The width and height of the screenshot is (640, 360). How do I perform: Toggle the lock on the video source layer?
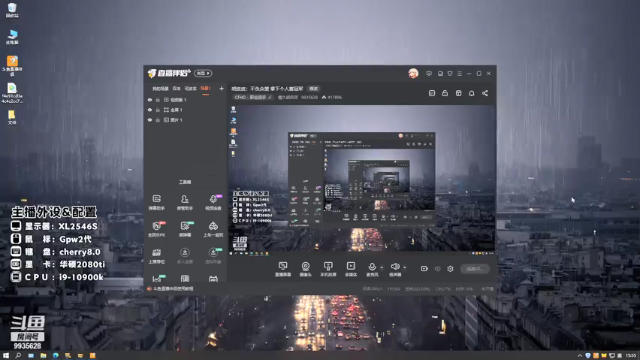[x=158, y=100]
